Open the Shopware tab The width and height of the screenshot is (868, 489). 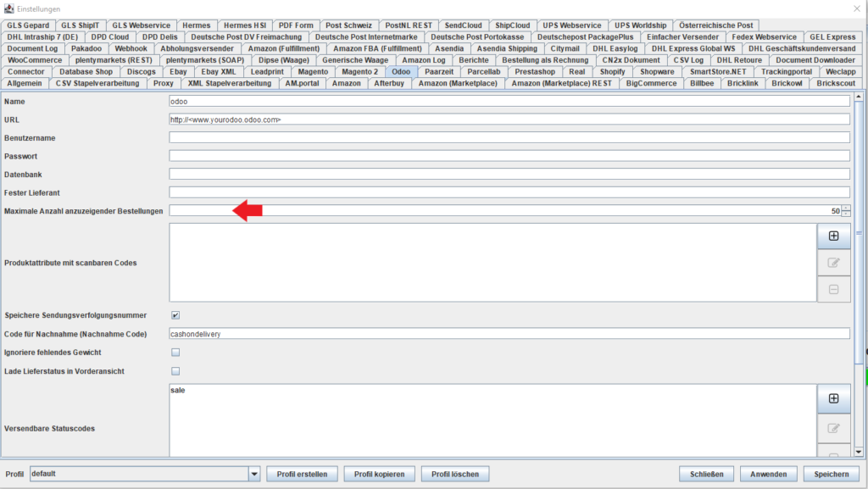pos(657,72)
